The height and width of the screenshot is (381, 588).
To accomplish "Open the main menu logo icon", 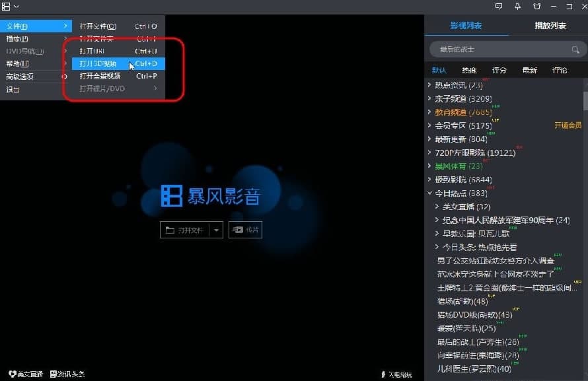I will pos(6,7).
